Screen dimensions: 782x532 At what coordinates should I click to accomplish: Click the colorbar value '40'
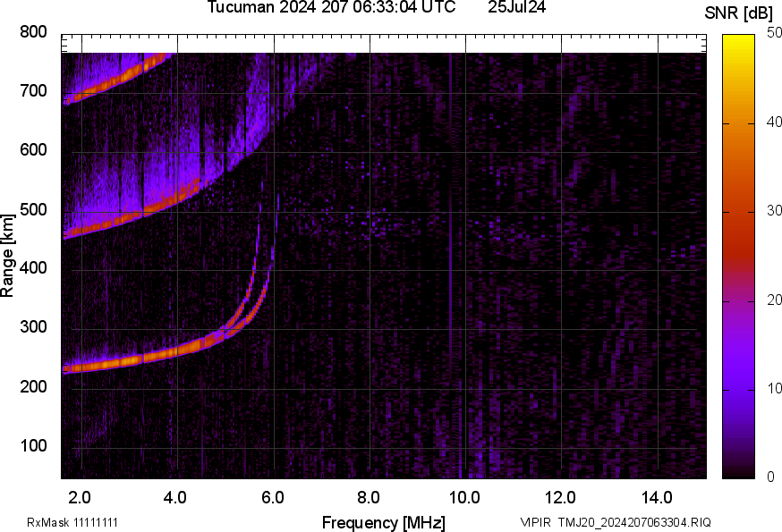[774, 122]
